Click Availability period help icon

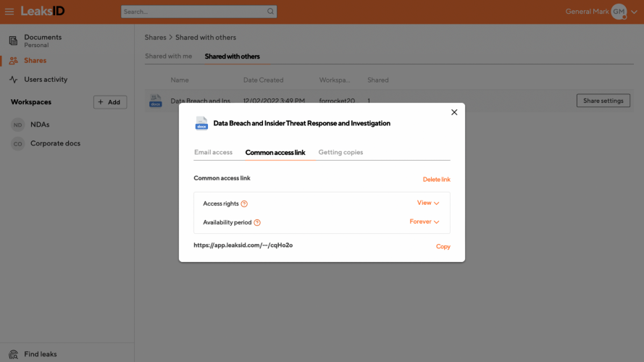pos(257,222)
